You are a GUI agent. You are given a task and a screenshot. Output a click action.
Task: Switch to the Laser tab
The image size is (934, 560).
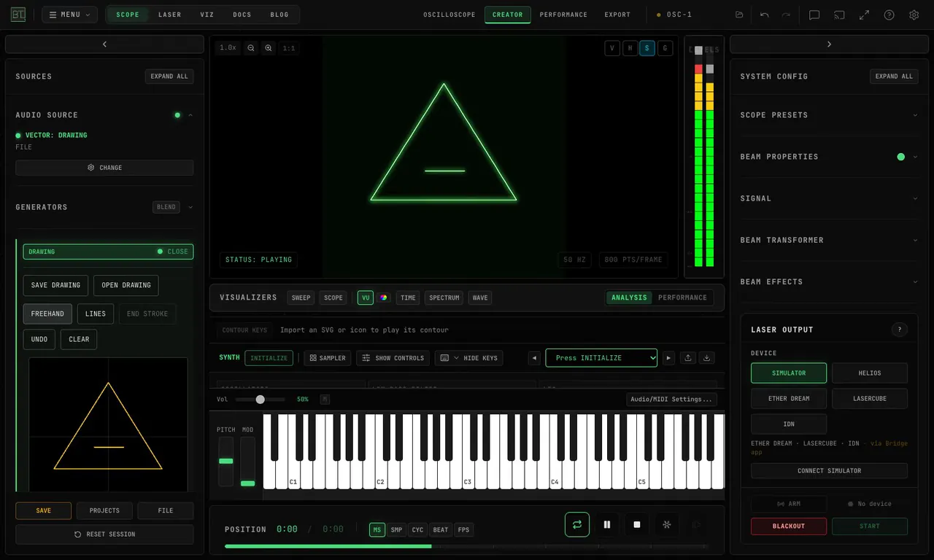tap(170, 15)
